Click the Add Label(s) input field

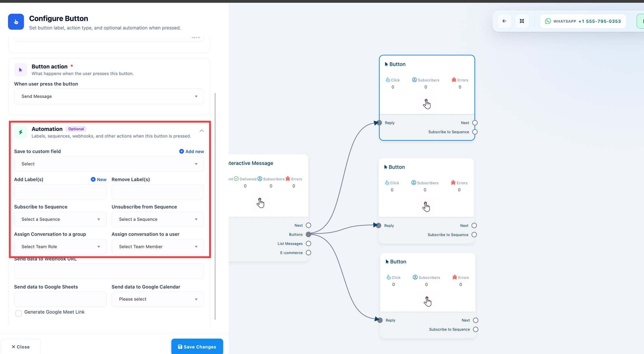tap(60, 192)
